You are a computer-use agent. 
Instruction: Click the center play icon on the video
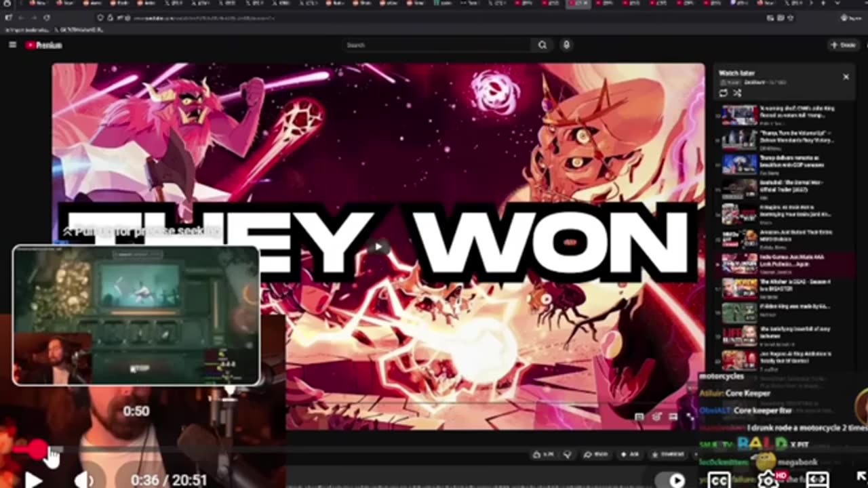click(x=378, y=247)
